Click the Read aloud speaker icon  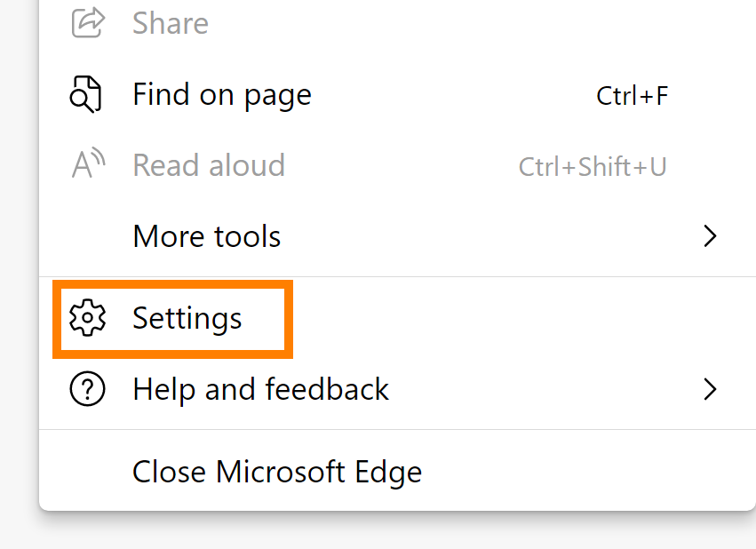87,164
